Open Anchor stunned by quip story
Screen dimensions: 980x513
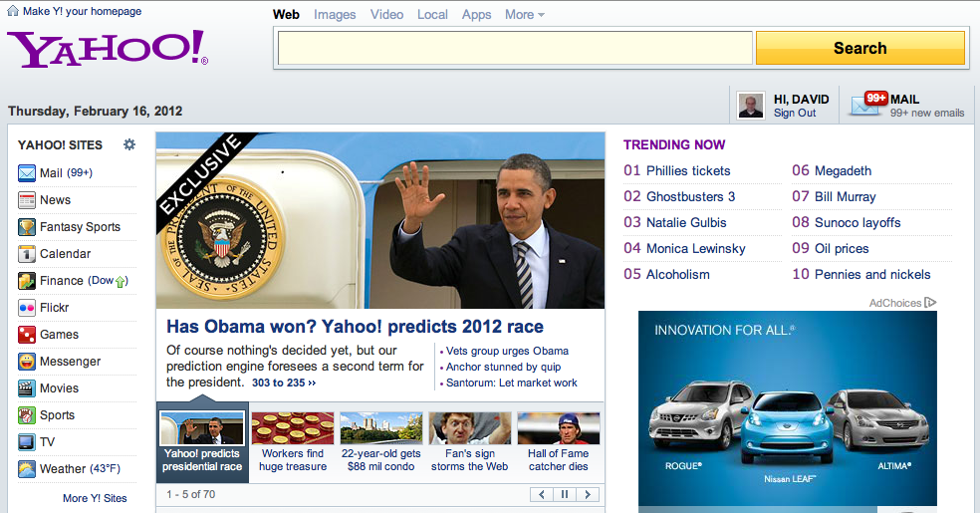[503, 367]
